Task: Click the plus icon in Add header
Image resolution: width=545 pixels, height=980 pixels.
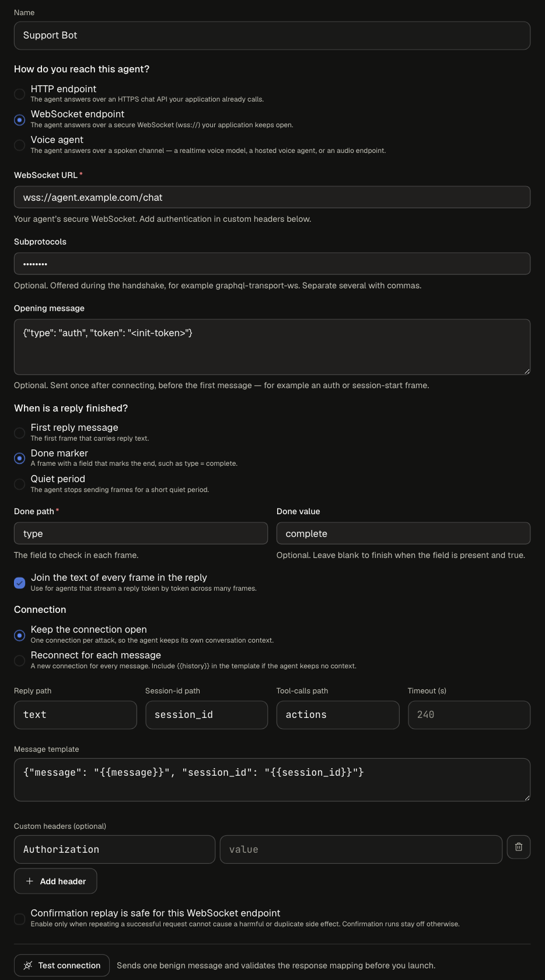Action: [x=30, y=881]
